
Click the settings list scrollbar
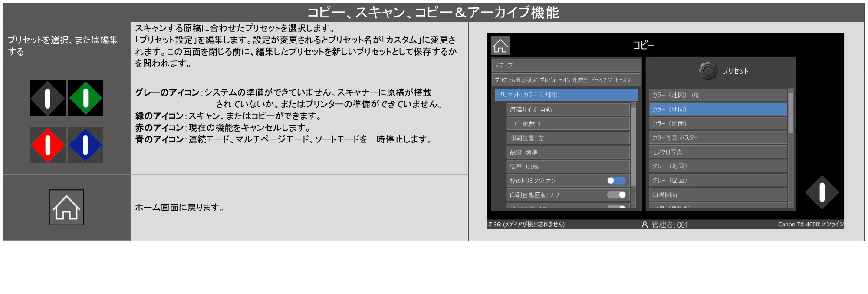(x=633, y=147)
